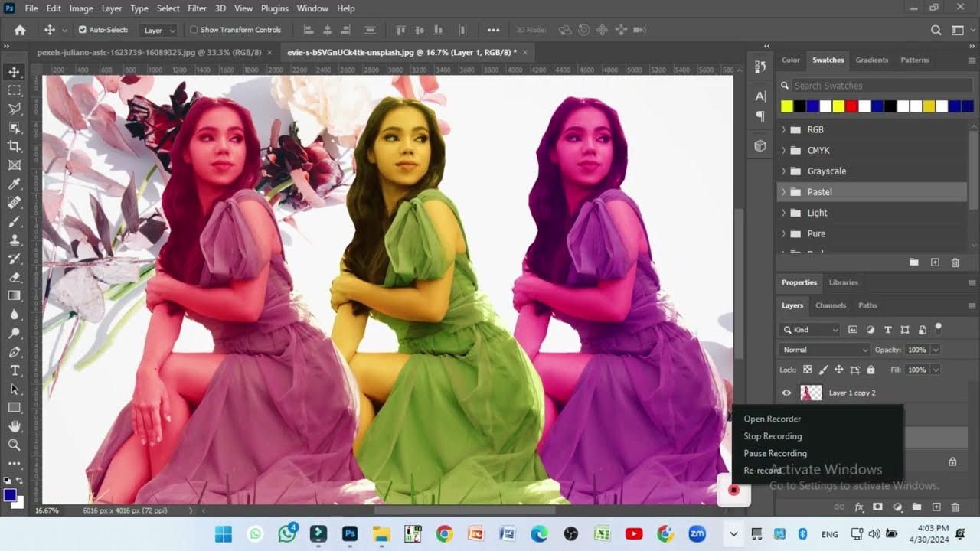Select the Move tool in toolbar

click(x=15, y=72)
